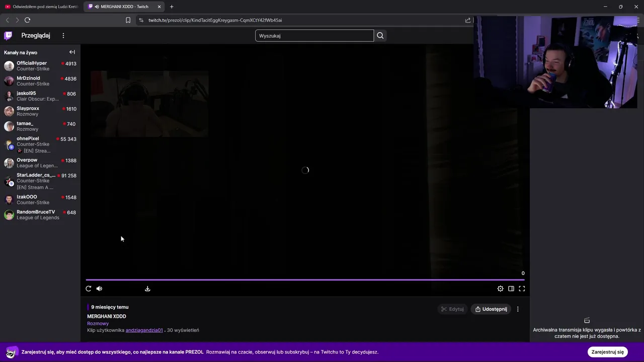Click clip title MERGHANI XDDD
Viewport: 644px width, 362px height.
point(107,316)
